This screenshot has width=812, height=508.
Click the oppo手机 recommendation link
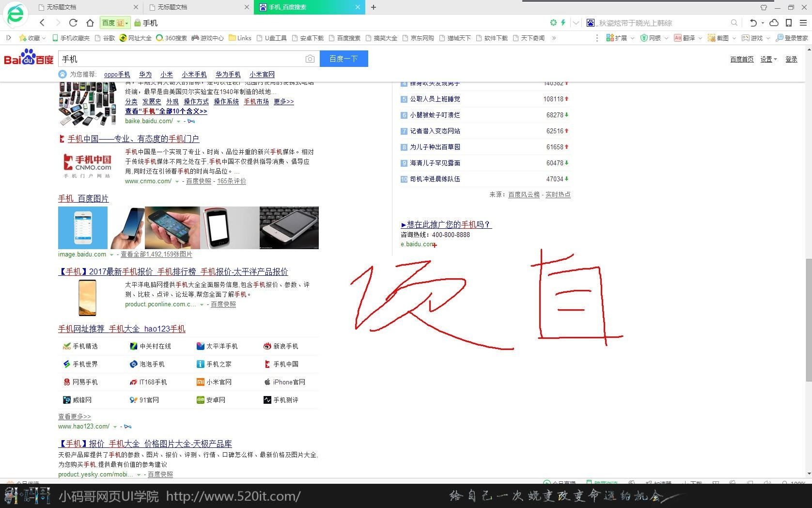117,74
